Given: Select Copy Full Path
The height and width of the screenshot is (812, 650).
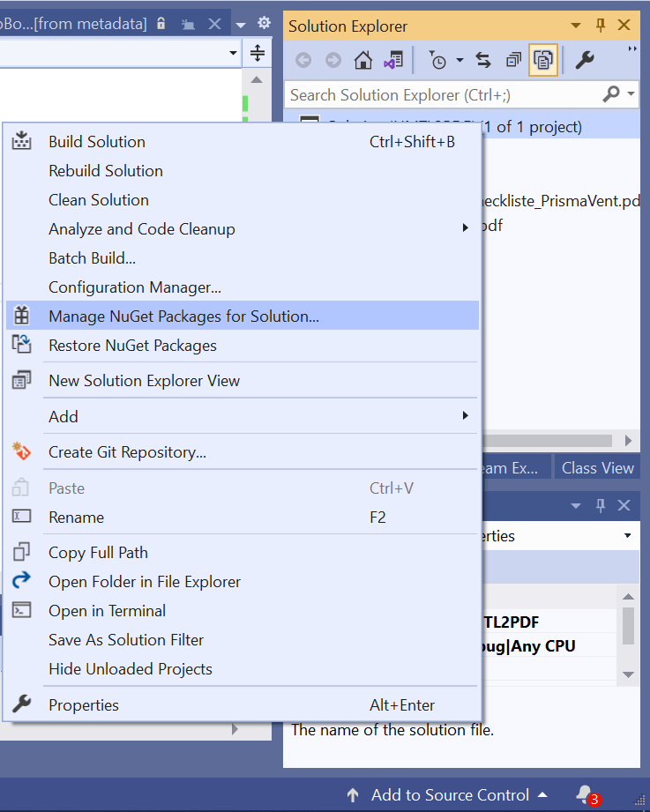Looking at the screenshot, I should [x=242, y=552].
